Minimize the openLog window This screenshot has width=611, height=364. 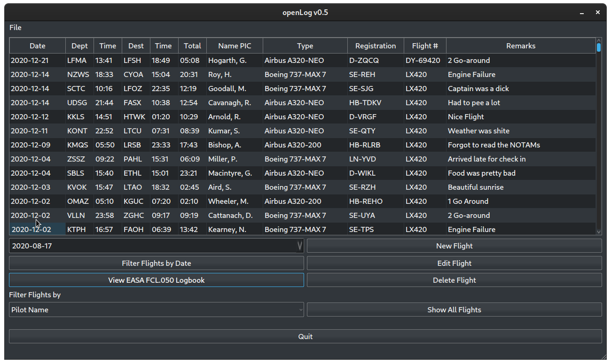pos(582,13)
